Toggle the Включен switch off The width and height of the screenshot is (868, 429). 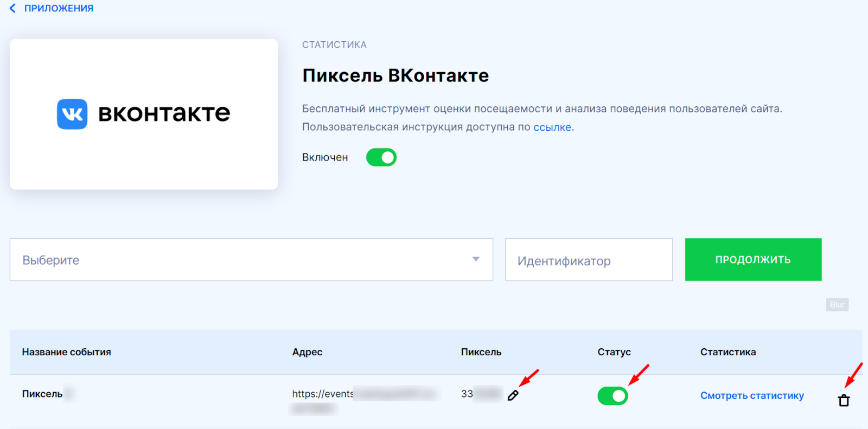coord(381,157)
